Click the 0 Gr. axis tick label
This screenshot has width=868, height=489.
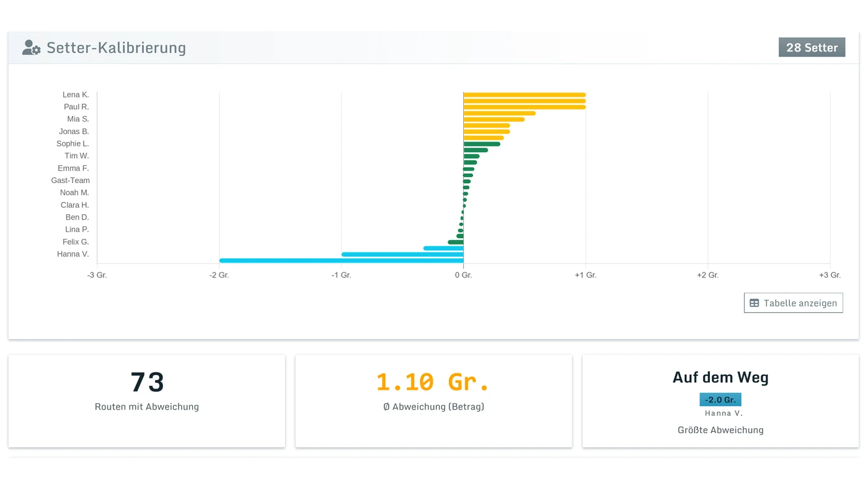463,275
